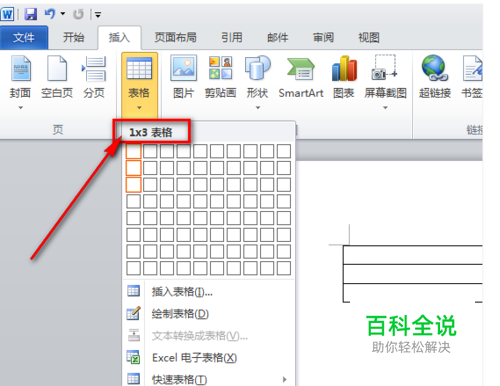500x386 pixels.
Task: Expand the 封面 dropdown arrow
Action: point(21,108)
